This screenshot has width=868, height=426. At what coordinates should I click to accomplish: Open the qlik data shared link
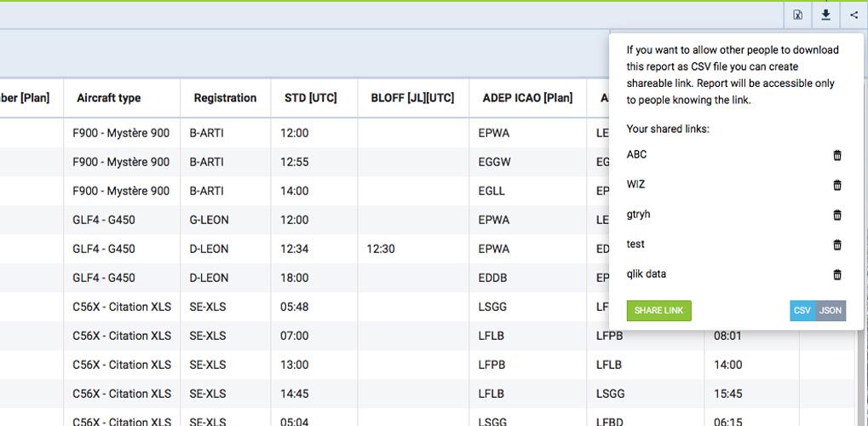pos(646,274)
